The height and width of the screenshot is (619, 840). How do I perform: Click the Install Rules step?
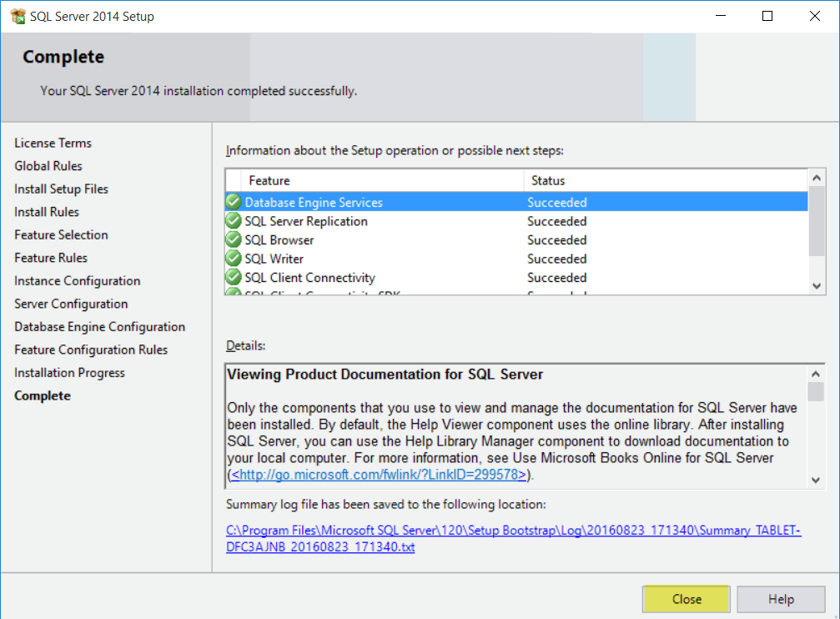[x=47, y=212]
